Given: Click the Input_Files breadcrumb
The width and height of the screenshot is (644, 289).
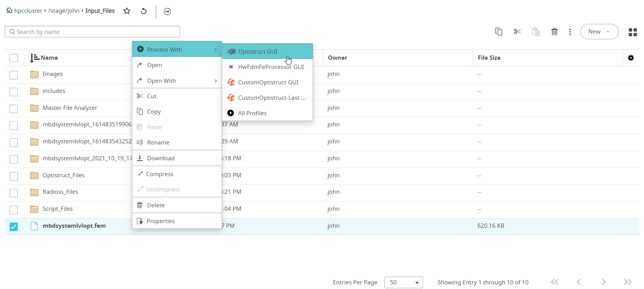Looking at the screenshot, I should [x=100, y=11].
